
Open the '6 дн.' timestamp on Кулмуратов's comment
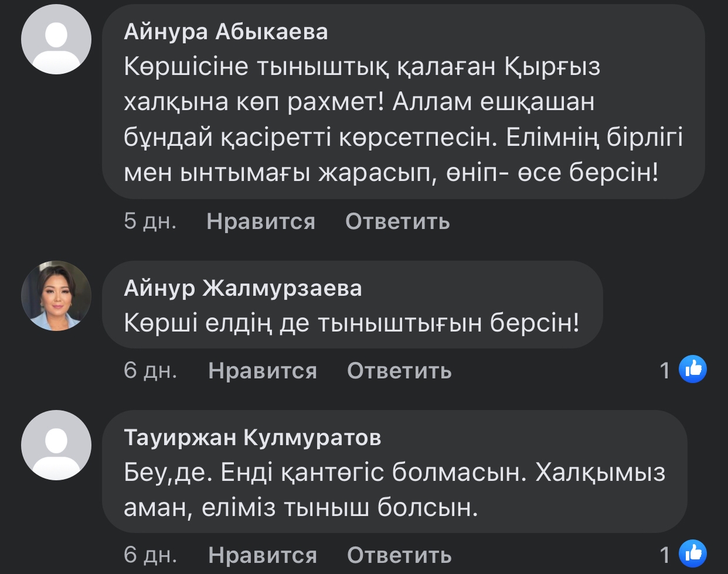pyautogui.click(x=150, y=555)
